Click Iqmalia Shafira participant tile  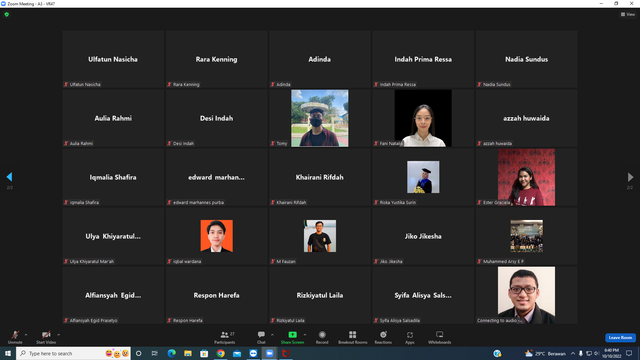pyautogui.click(x=113, y=177)
